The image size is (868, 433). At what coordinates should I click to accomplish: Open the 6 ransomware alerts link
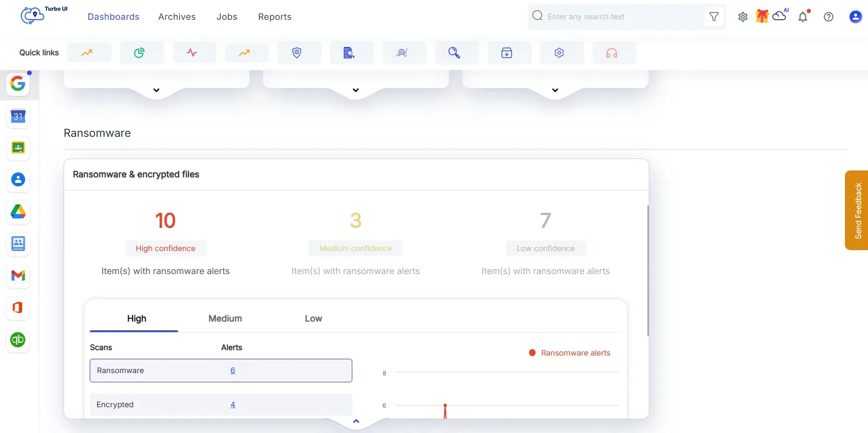[x=233, y=370]
